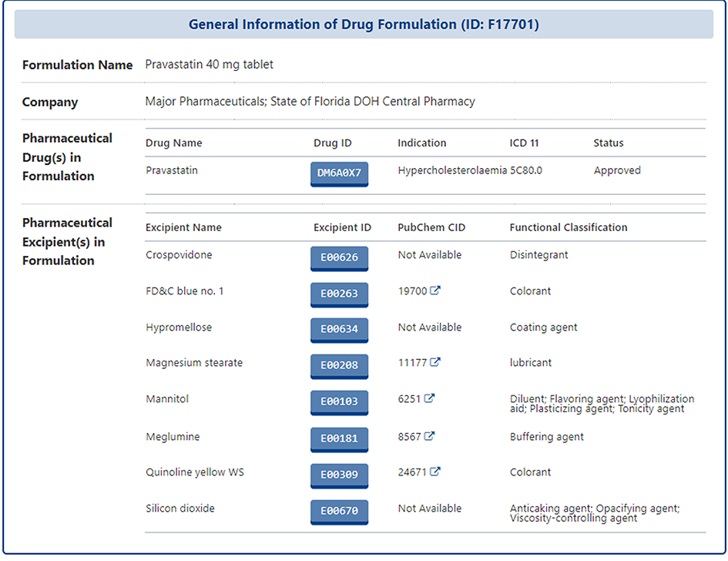Screen dimensions: 728x561
Task: Click the Pravastatin drug name
Action: pos(171,170)
